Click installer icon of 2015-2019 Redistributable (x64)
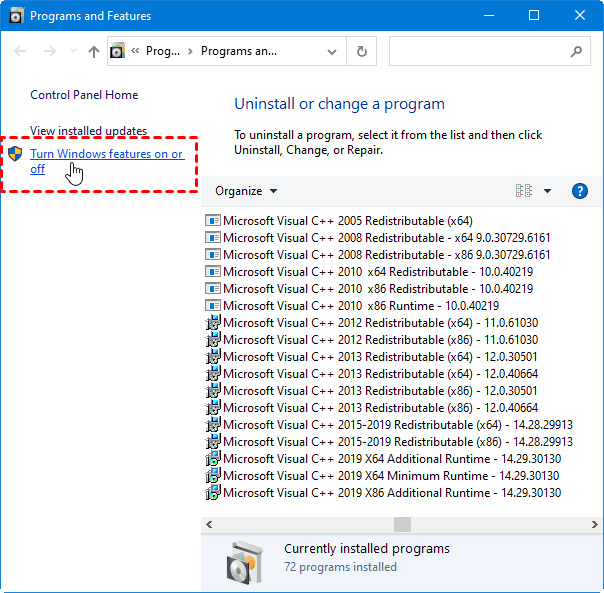 click(213, 424)
